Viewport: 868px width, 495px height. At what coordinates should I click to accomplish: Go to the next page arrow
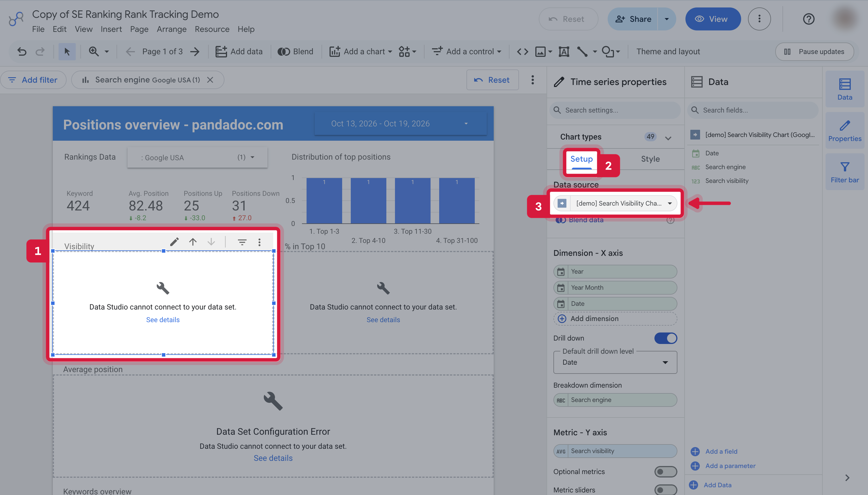[x=195, y=52]
